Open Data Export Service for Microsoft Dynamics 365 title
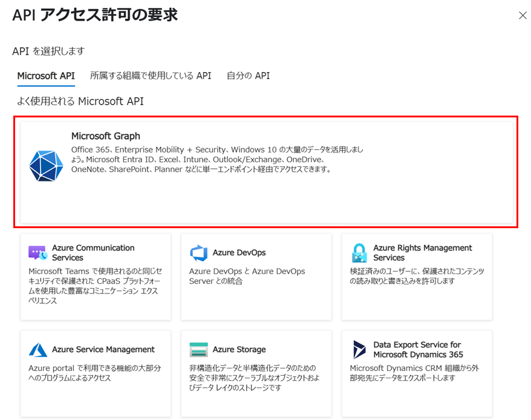This screenshot has height=420, width=531. 419,349
